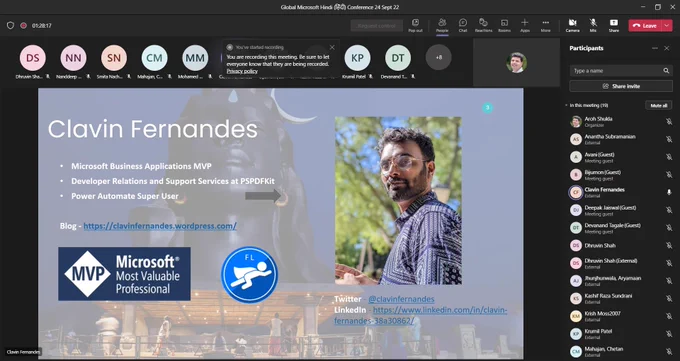Show the +8 more participants bubble
The image size is (680, 361).
tap(438, 57)
